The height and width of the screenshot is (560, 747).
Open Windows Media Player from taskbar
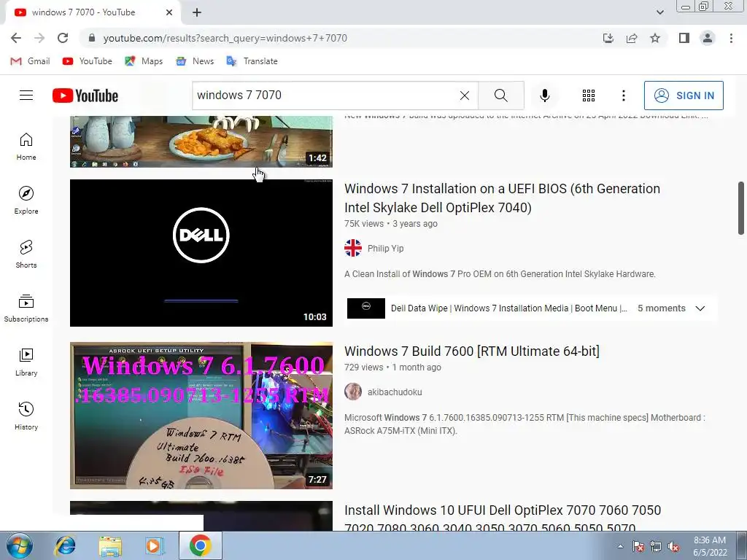155,545
